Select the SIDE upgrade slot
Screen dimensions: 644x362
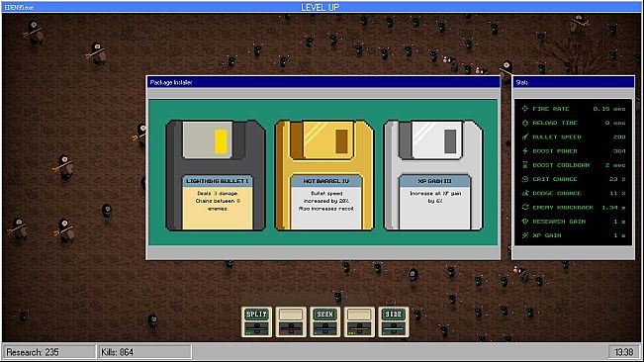pos(393,322)
